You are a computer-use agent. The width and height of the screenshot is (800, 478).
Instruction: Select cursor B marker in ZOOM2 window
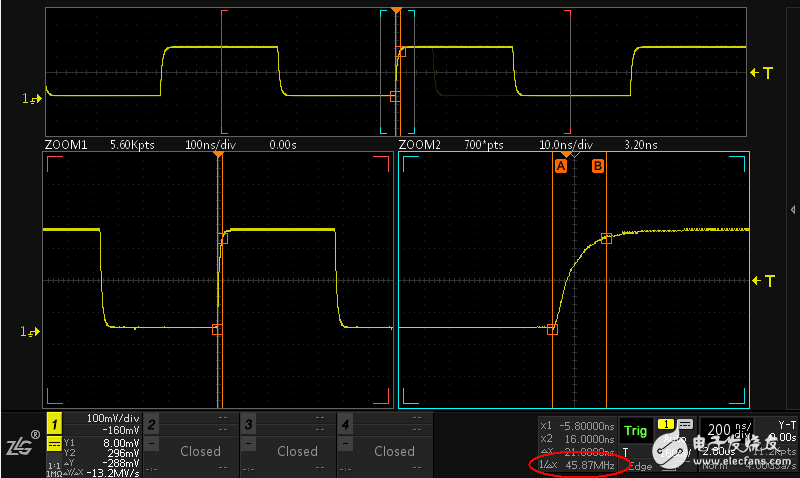[598, 168]
